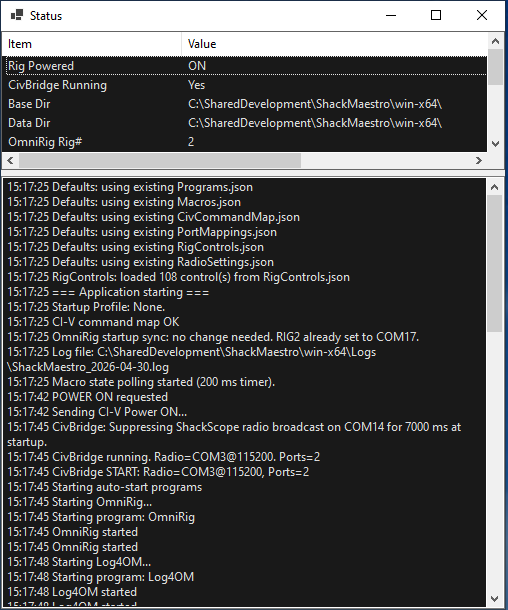Click the horizontal scrollbar left arrow
The height and width of the screenshot is (610, 508).
click(11, 160)
